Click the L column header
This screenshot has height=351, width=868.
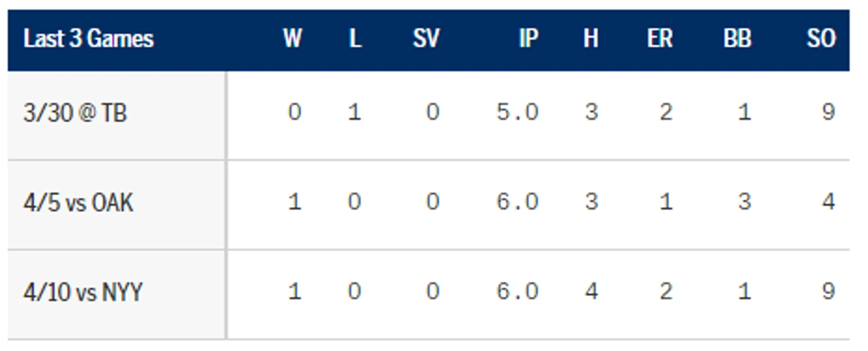(355, 39)
